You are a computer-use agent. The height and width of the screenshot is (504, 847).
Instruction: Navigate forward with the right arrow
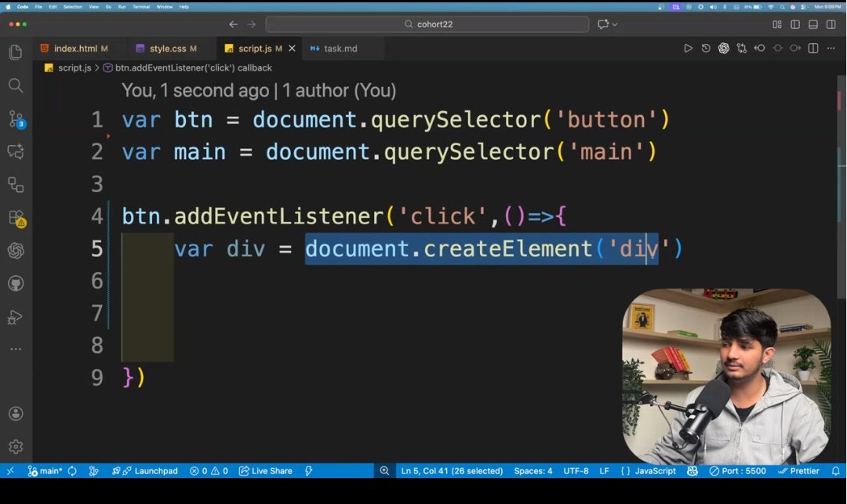[x=251, y=24]
